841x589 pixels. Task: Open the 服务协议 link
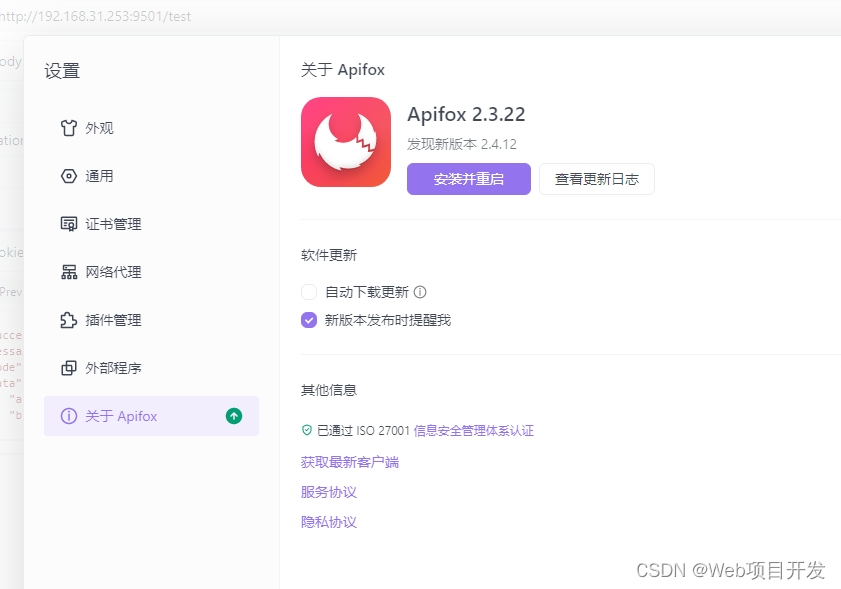[329, 492]
